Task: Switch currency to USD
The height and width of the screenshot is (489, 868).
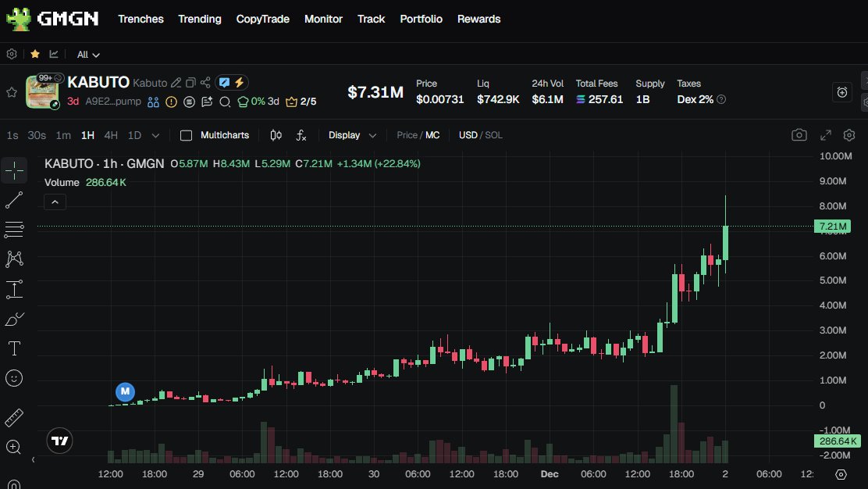Action: click(468, 135)
